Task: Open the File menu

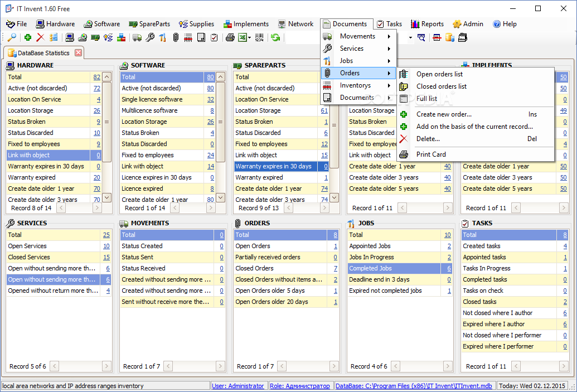Action: coord(17,24)
